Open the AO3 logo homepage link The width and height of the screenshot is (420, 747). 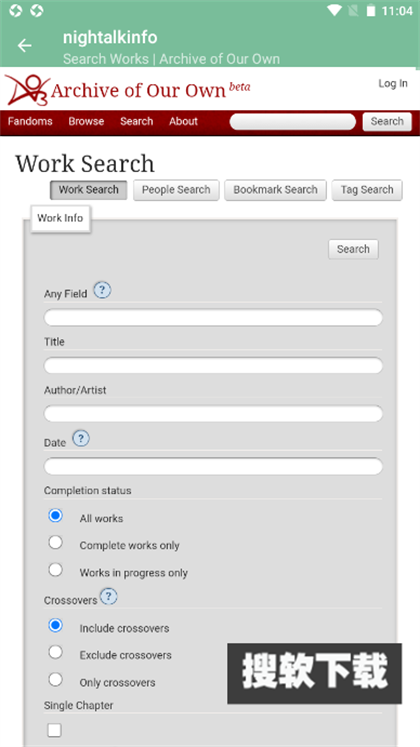tap(127, 89)
